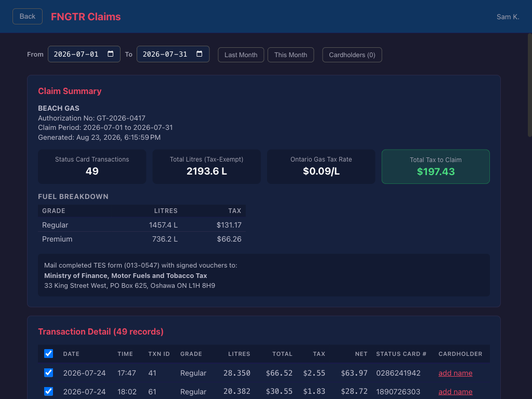Viewport: 532px width, 399px height.
Task: Click the BEACH GAS station name
Action: click(x=59, y=108)
